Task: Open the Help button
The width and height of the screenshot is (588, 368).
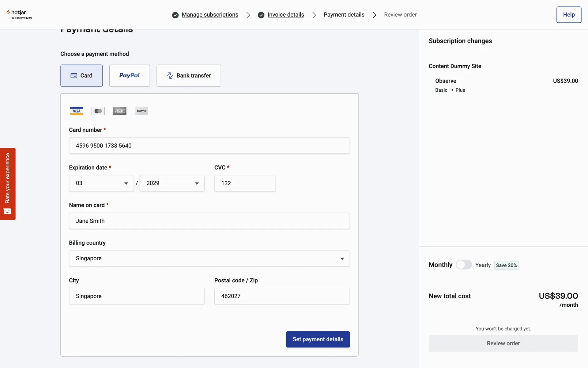Action: [569, 15]
